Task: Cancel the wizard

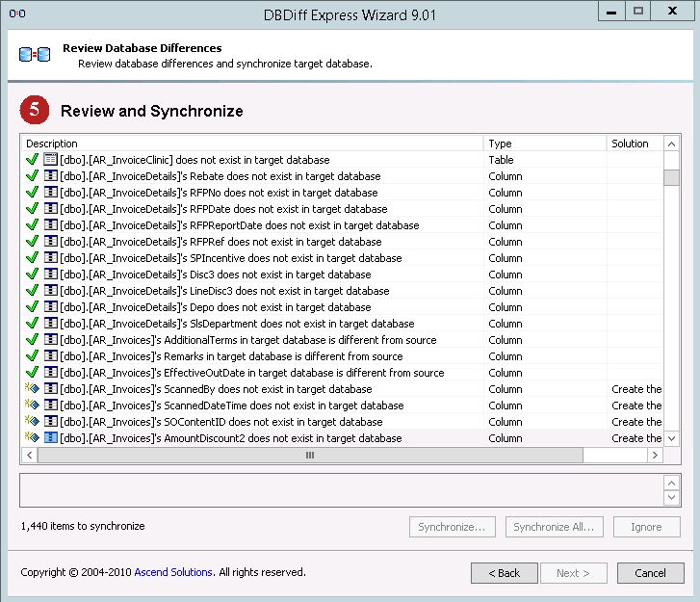Action: (x=650, y=573)
